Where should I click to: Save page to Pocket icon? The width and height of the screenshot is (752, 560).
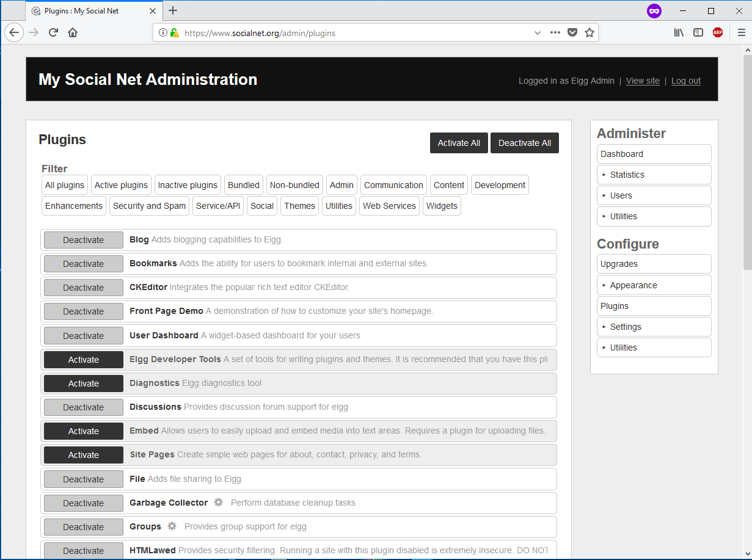[x=572, y=33]
